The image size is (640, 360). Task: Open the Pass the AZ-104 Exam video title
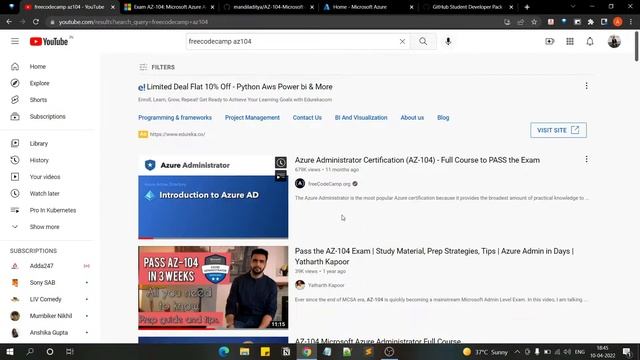point(434,256)
